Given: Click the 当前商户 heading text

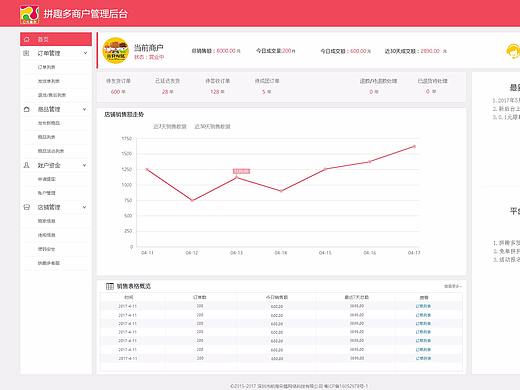Looking at the screenshot, I should [149, 47].
